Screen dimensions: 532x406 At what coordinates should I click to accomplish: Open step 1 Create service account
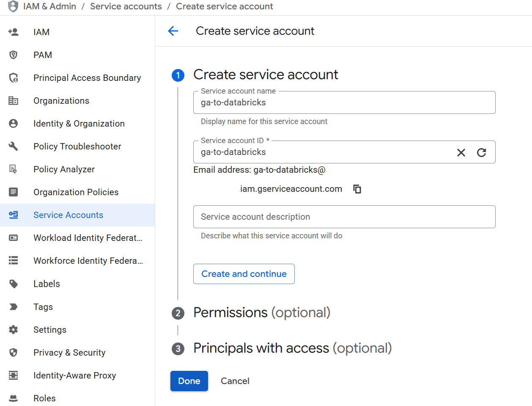265,75
